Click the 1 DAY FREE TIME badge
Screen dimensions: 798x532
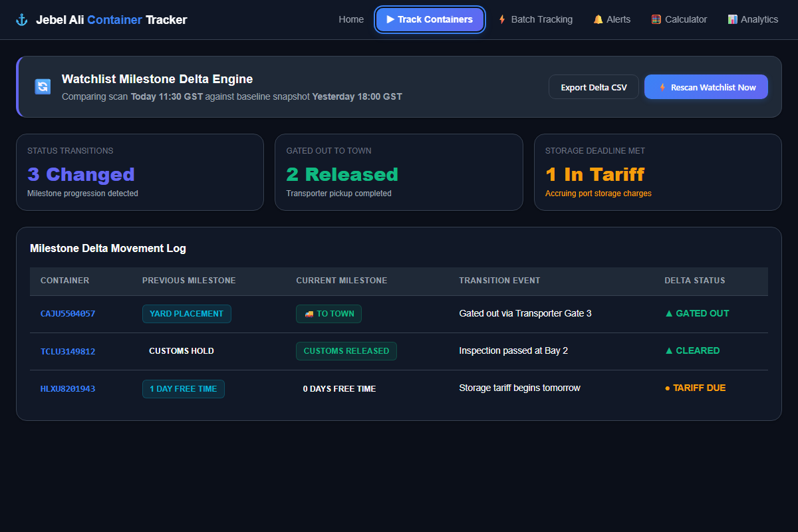(184, 389)
